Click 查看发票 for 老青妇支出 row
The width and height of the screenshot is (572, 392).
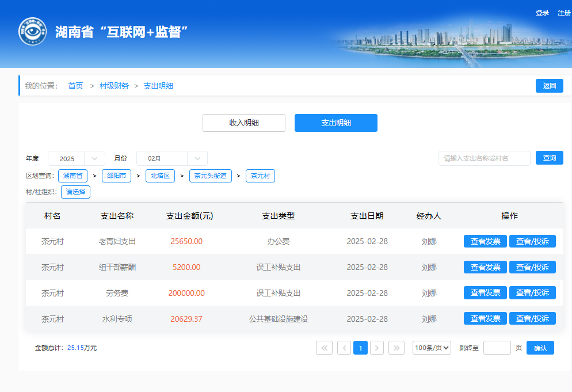tap(485, 241)
